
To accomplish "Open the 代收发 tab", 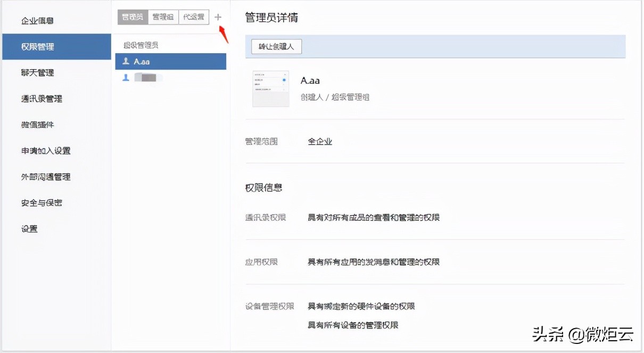I will click(193, 16).
